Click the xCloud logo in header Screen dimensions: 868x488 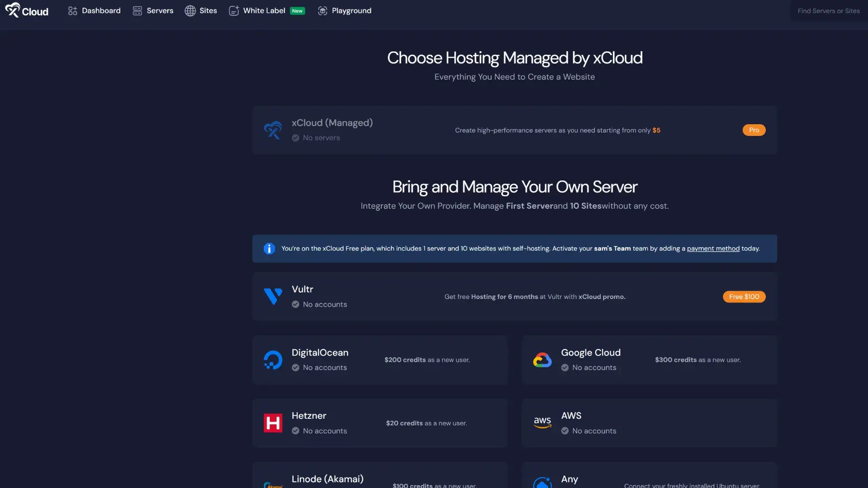coord(27,10)
